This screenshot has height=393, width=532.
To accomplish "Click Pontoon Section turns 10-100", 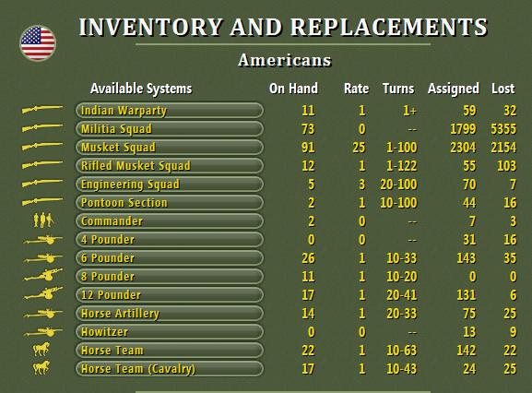I will click(x=398, y=203).
